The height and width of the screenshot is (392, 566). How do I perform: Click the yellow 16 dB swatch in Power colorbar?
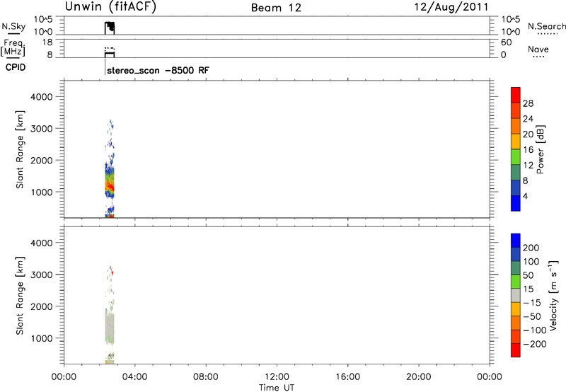[x=516, y=141]
